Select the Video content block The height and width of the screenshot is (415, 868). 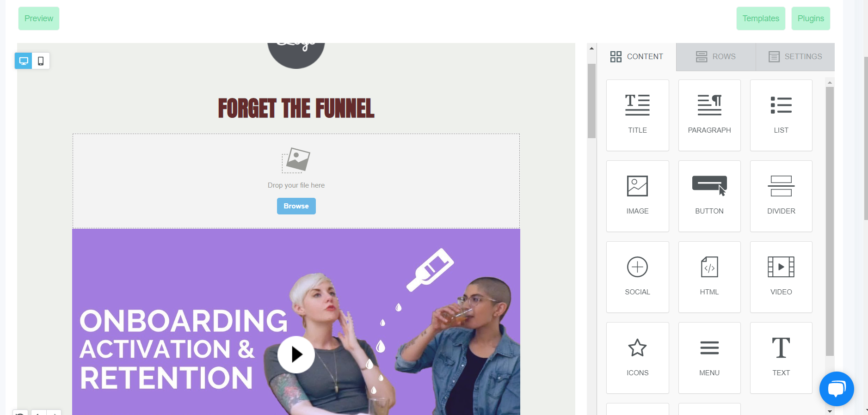pyautogui.click(x=781, y=277)
